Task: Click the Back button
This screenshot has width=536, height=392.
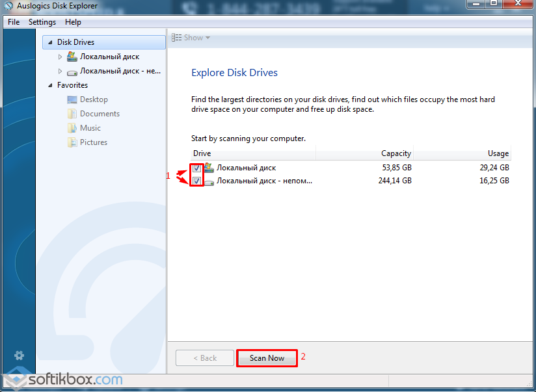Action: click(204, 358)
